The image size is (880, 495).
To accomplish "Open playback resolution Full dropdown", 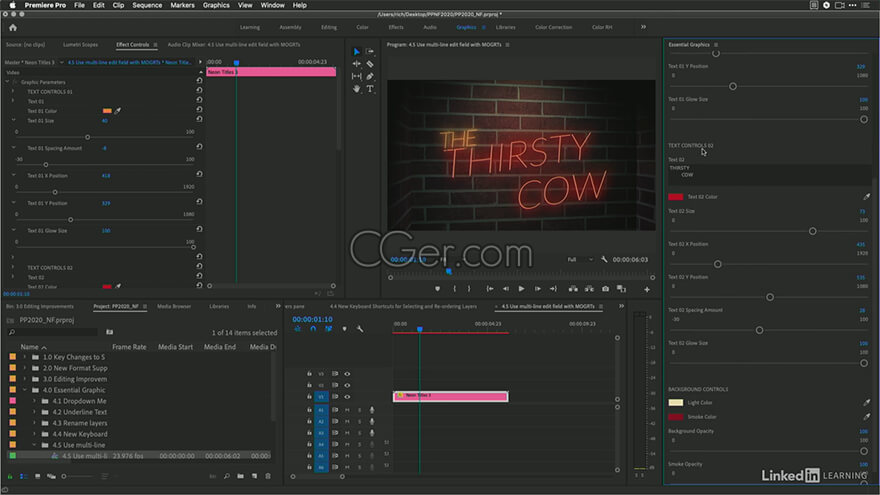I will (x=580, y=259).
